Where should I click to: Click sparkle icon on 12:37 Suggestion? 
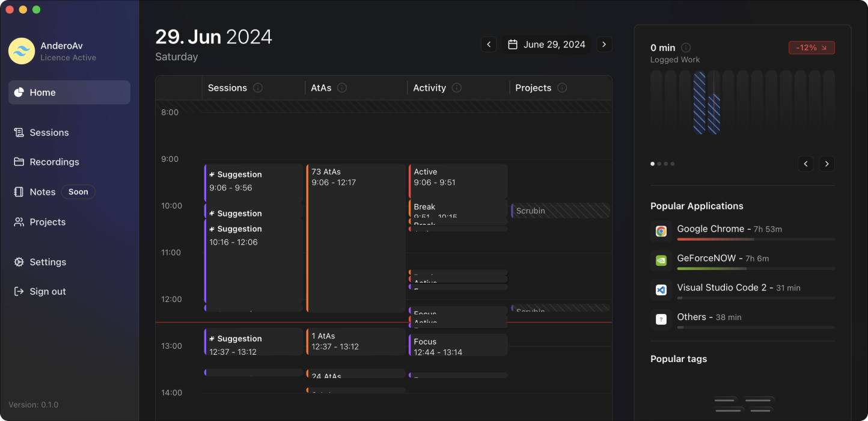click(x=212, y=339)
